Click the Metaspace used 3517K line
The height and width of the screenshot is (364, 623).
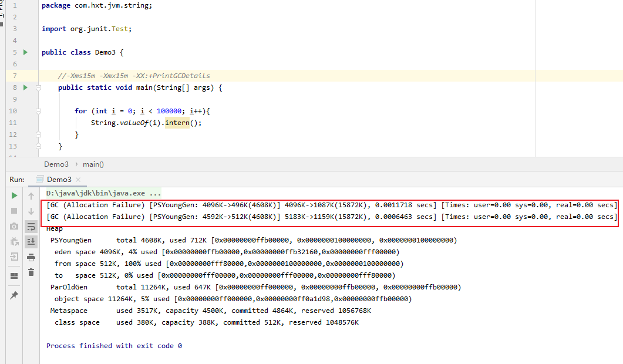(x=211, y=311)
